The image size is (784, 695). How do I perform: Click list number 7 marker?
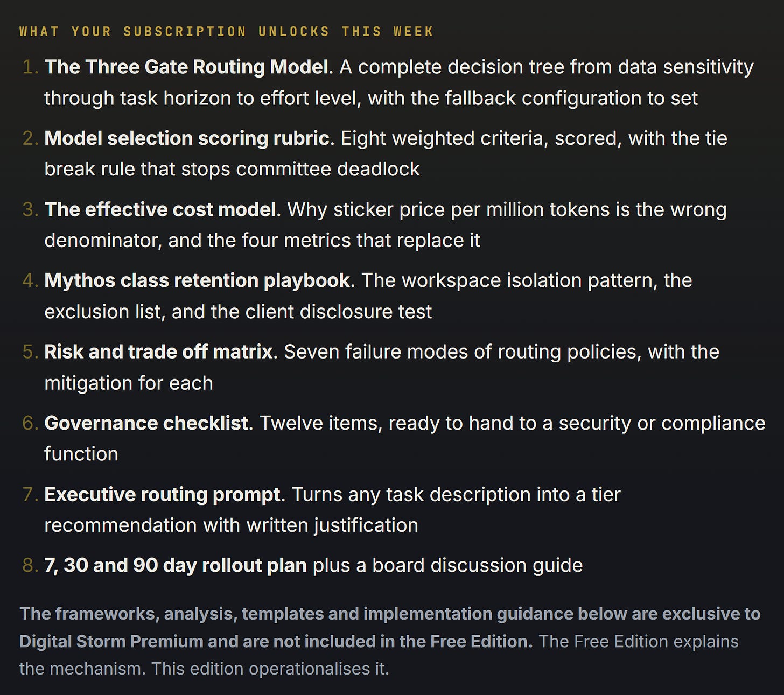click(31, 494)
